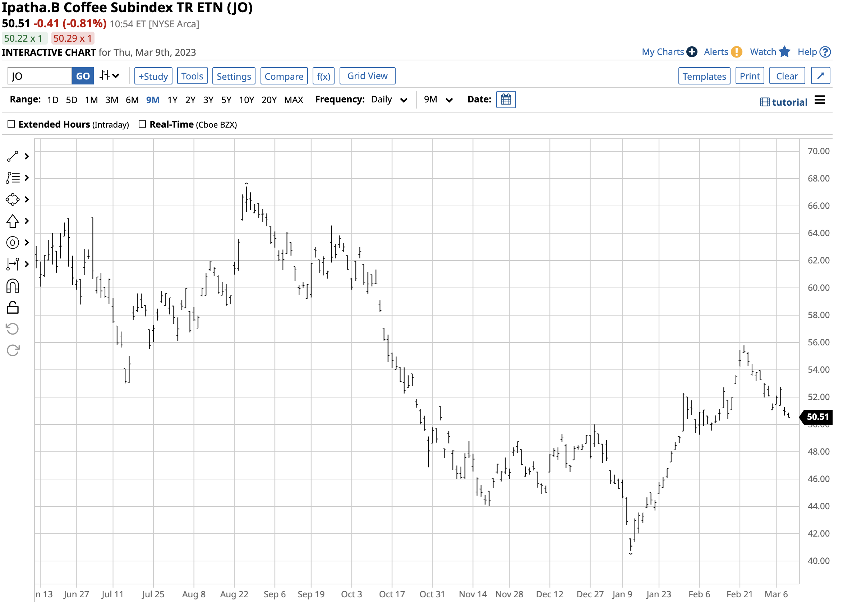This screenshot has width=843, height=616.
Task: Select the 1Y range option
Action: click(172, 100)
